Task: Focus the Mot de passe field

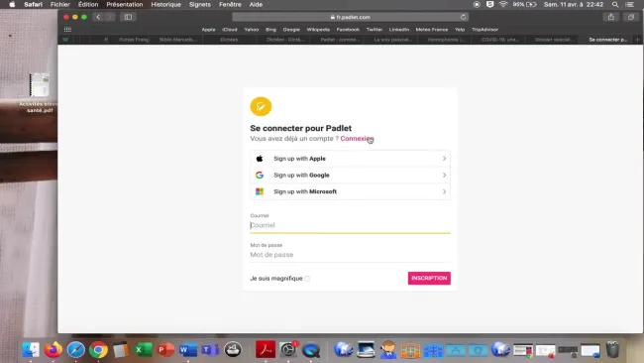Action: tap(350, 255)
